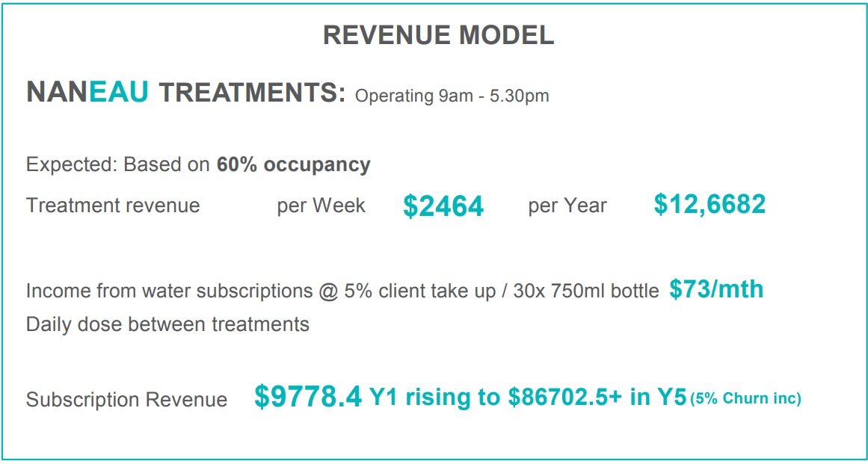The image size is (868, 464).
Task: Select the NANEAU TREATMENTS title
Action: pos(186,92)
